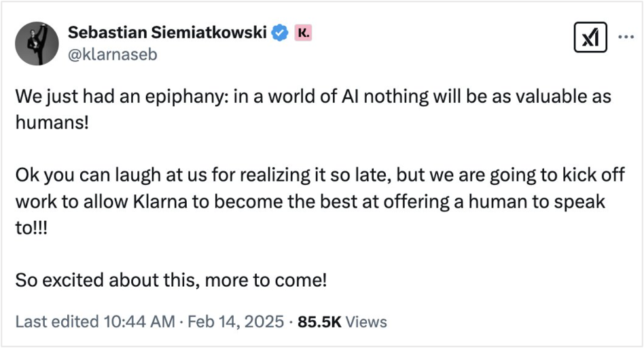Screen dimensions: 644x348
Task: Open the @klarnaseb handle link
Action: tap(112, 54)
